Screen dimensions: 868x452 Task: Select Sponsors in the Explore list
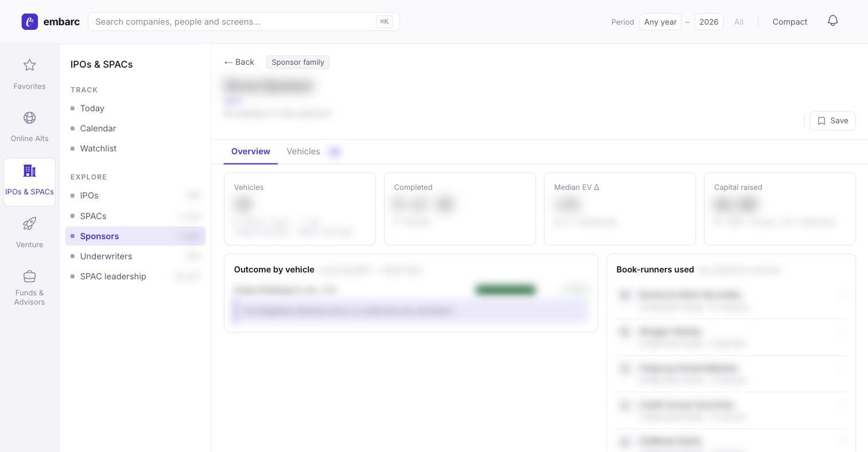pos(135,236)
